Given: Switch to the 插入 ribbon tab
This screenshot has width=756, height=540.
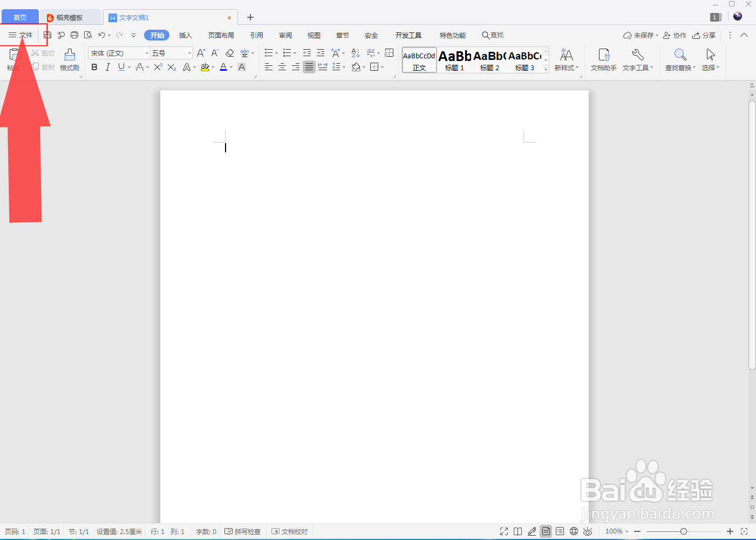Looking at the screenshot, I should [186, 35].
